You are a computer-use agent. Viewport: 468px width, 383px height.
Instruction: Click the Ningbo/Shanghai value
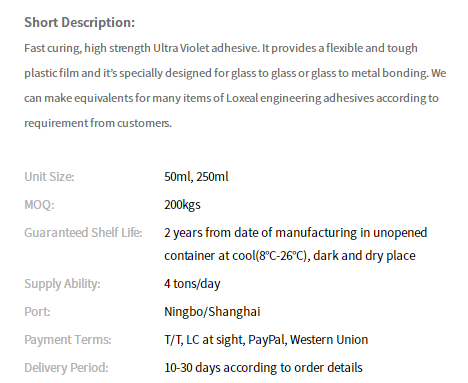click(212, 312)
